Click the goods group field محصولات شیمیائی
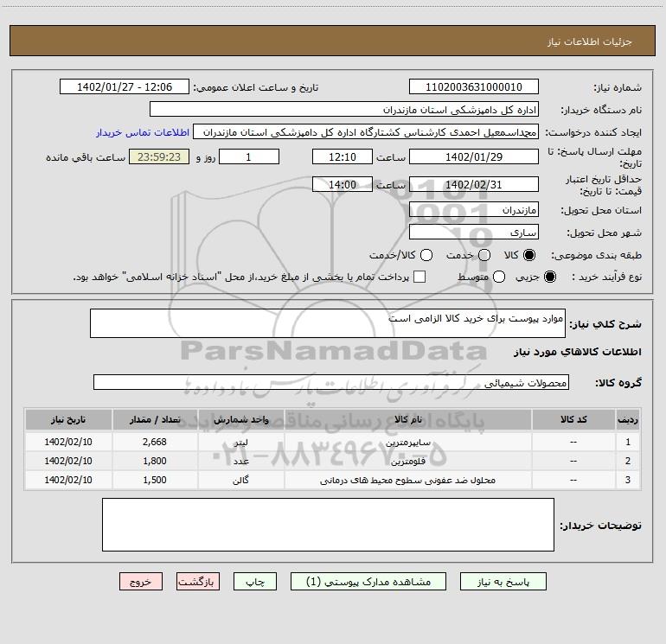Viewport: 666px width, 644px height. click(x=331, y=382)
